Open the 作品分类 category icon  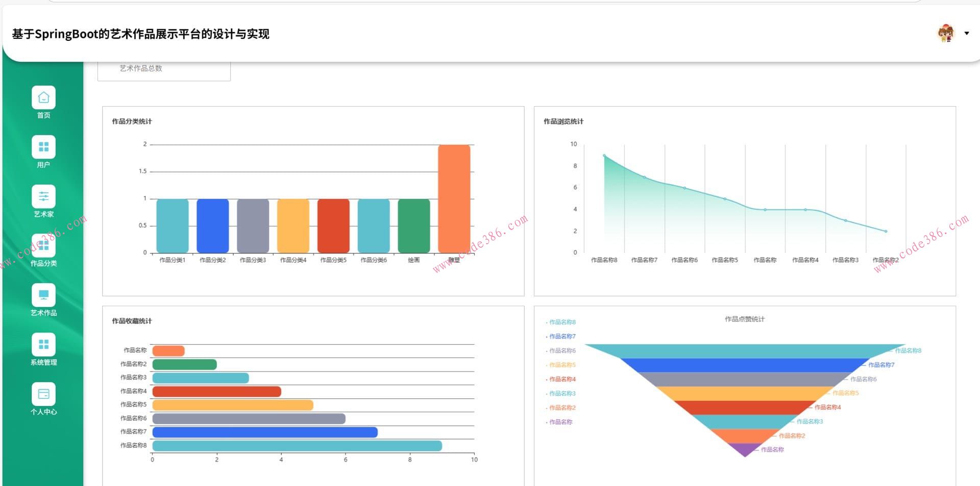[x=43, y=246]
